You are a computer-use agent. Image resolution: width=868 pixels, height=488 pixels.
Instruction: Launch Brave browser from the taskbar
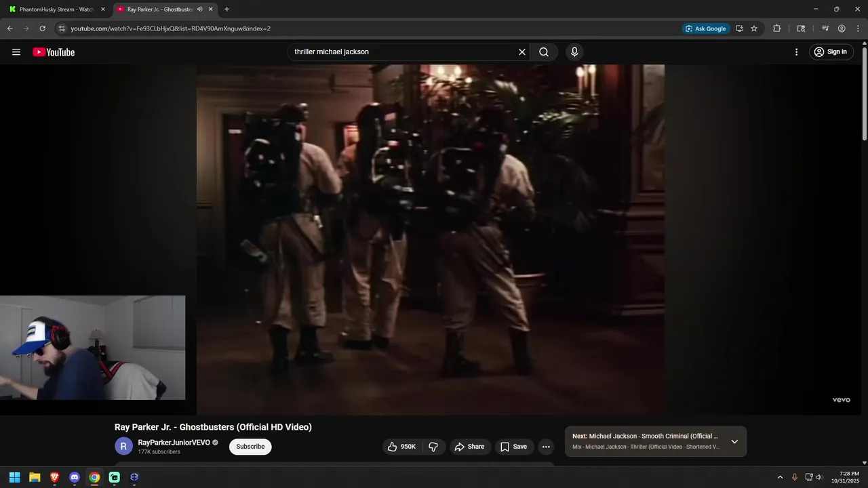(54, 477)
